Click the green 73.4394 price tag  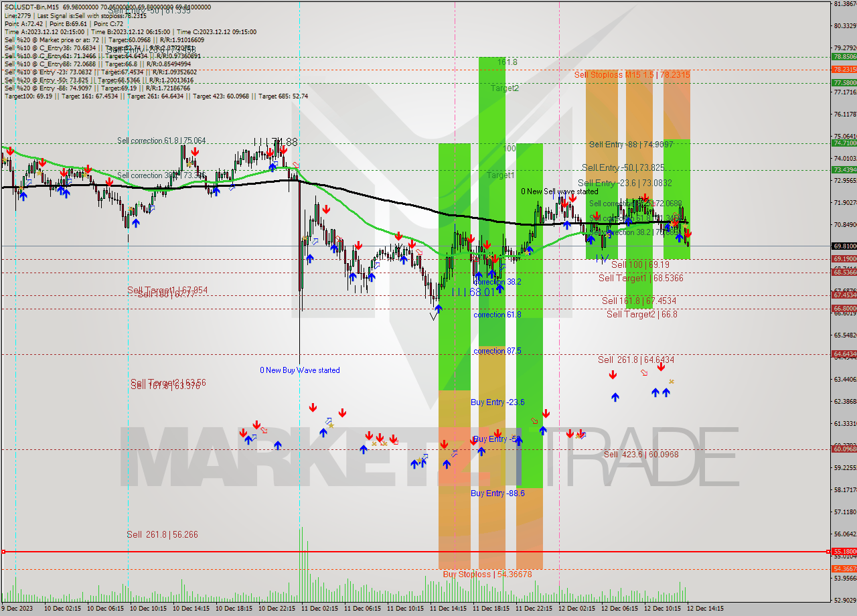[x=844, y=169]
